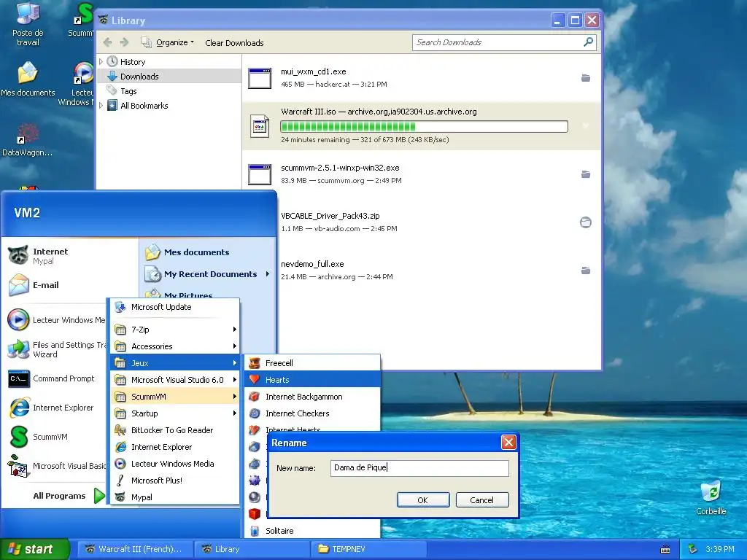747x560 pixels.
Task: Select the nevdemo_full.exe file name
Action: coord(312,264)
